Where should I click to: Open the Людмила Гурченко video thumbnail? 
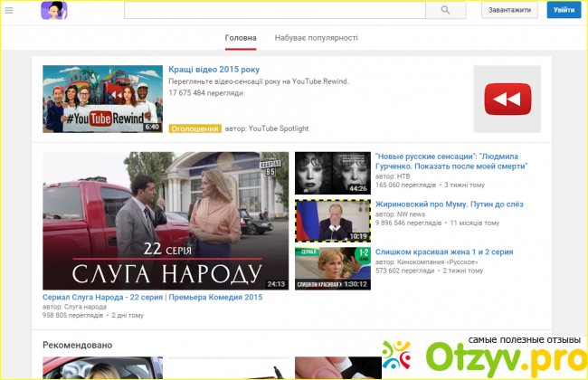click(333, 173)
